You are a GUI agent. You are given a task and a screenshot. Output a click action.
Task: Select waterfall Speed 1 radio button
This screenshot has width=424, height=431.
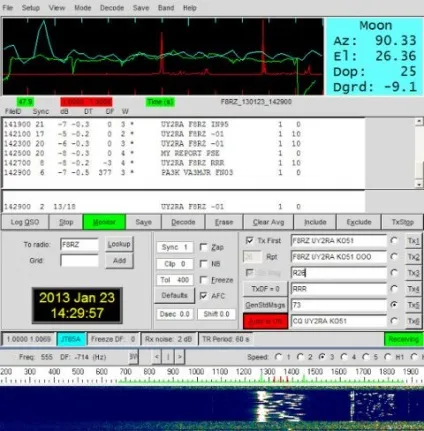tap(278, 357)
